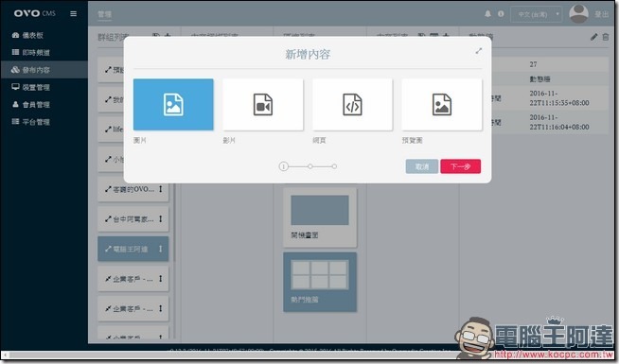Viewport: 619px width, 364px height.
Task: Open the 平台管理 platform management menu item
Action: coord(44,122)
